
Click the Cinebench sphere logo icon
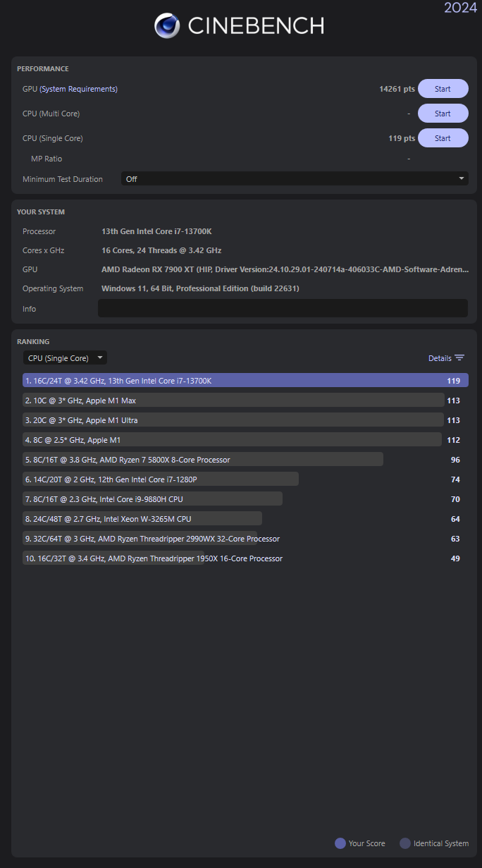pos(167,25)
